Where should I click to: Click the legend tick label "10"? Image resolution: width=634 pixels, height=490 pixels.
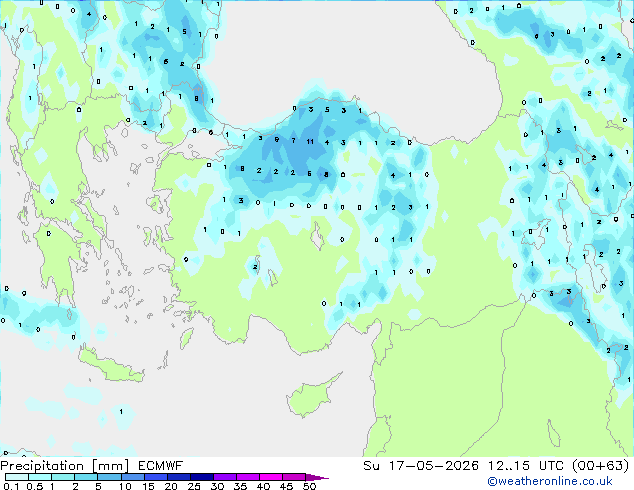coord(125,486)
